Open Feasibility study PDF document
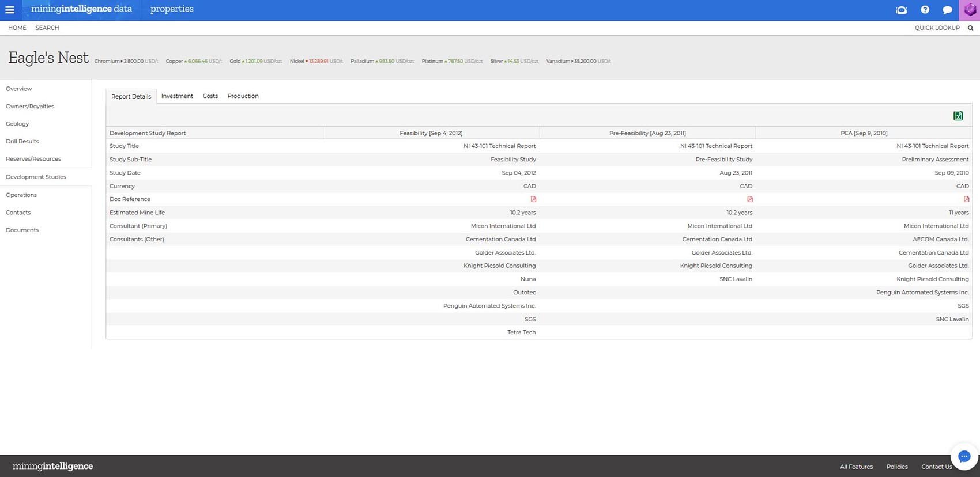This screenshot has width=980, height=477. point(533,199)
